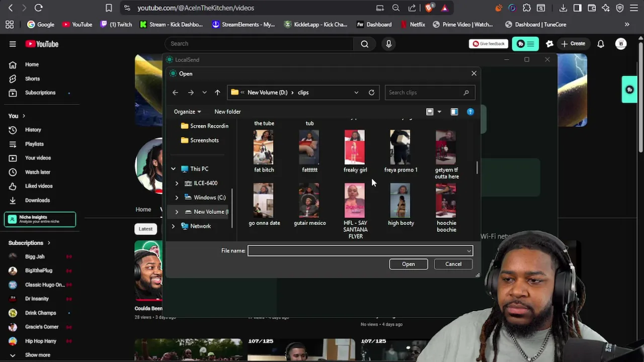Select the freaky girl clip
This screenshot has width=644, height=362.
click(x=355, y=151)
